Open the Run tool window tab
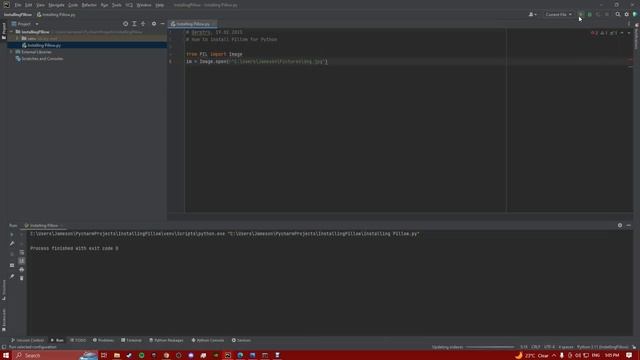The width and height of the screenshot is (640, 360). [57, 340]
